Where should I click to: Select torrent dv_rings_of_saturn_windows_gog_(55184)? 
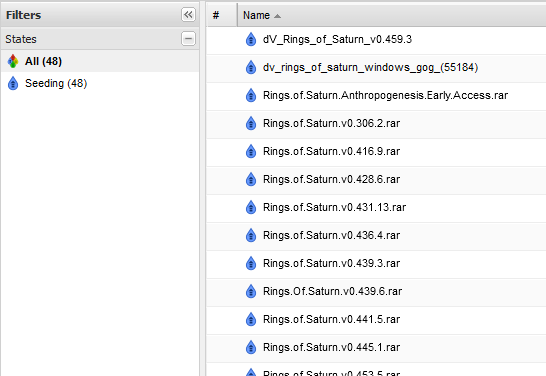coord(376,68)
